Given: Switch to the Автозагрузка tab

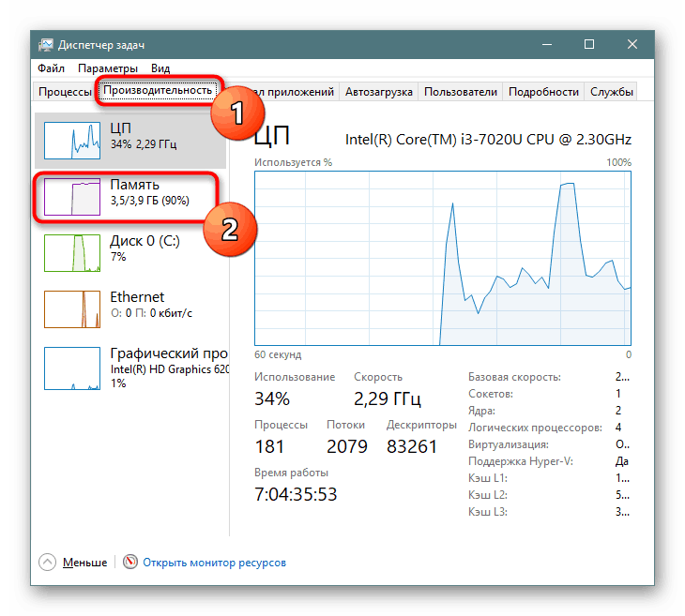Looking at the screenshot, I should (x=379, y=92).
